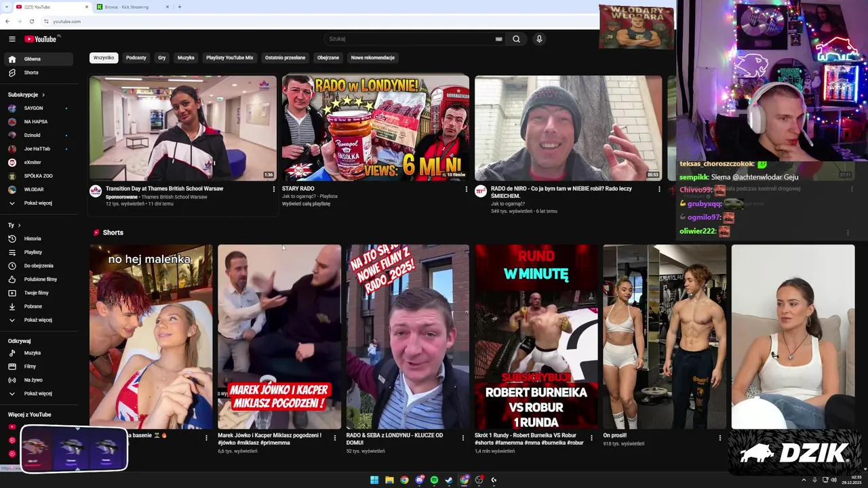Open options menu for RADO de NIRO video
Screen dimensions: 868x488
coord(659,189)
